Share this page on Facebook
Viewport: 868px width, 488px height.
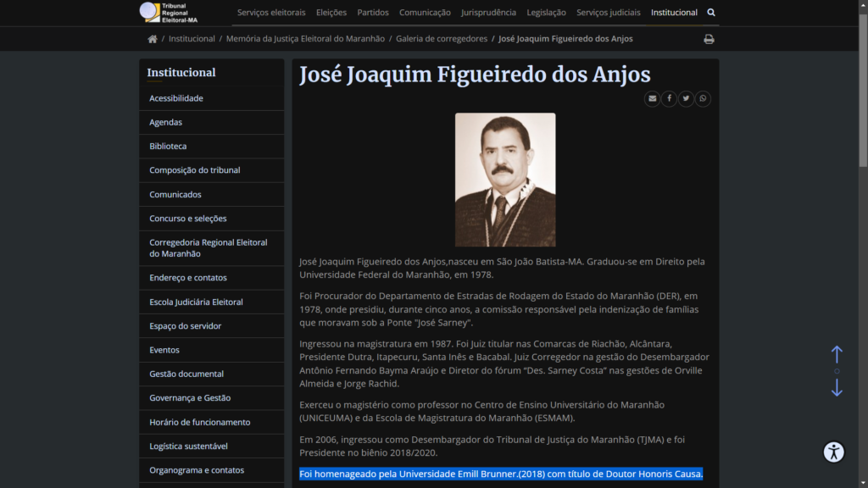[669, 99]
